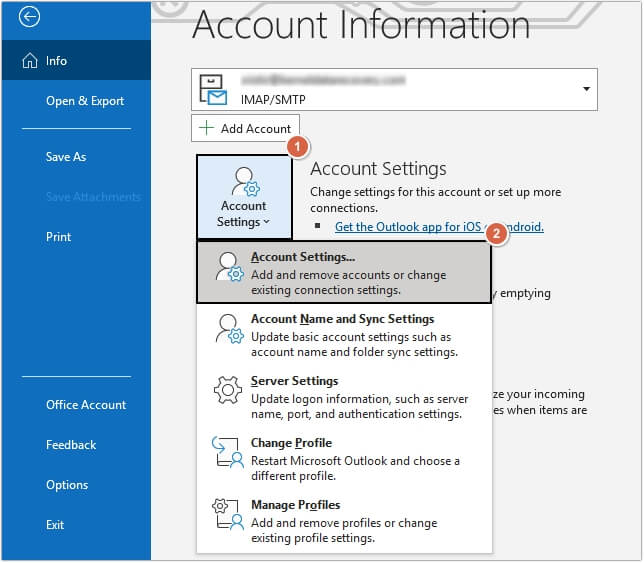Screen dimensions: 644x563
Task: Click the icon next to Account Settings... menu entry
Action: 230,267
